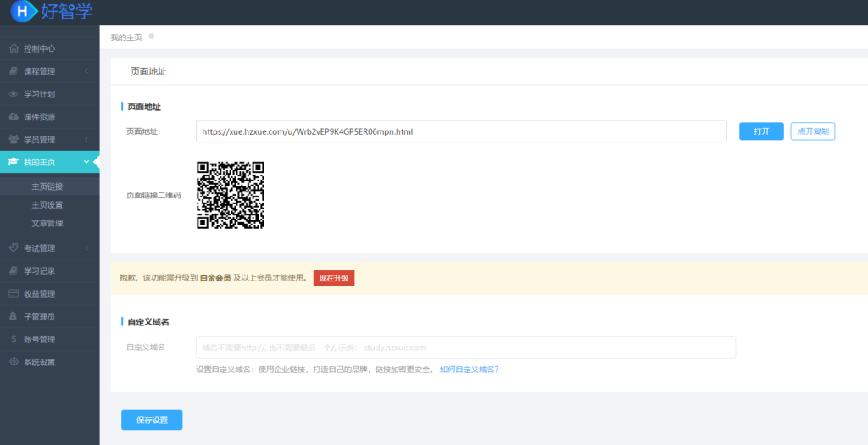Click the 页面地址 tab header
Screen dimensions: 868x445
tap(148, 71)
